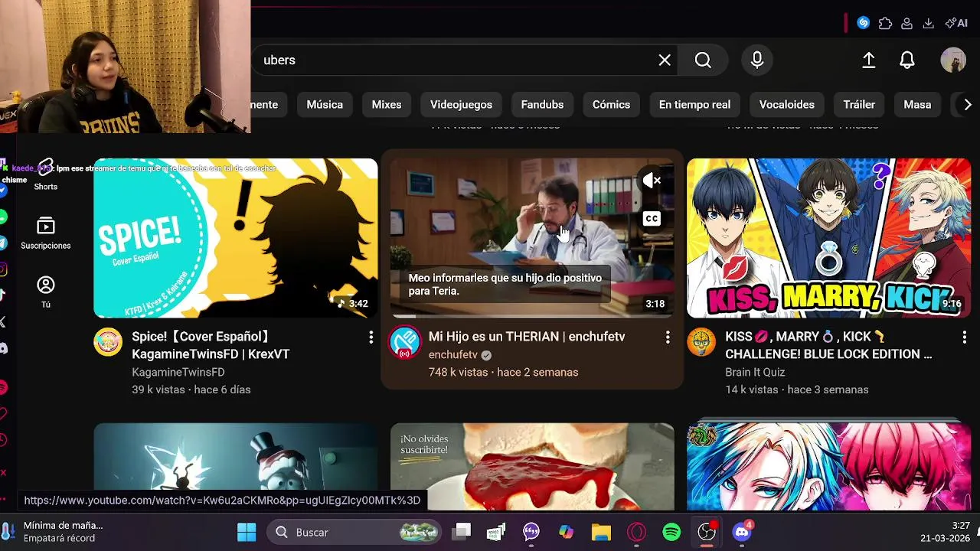The height and width of the screenshot is (551, 980).
Task: Open the enchufetv channel name
Action: (x=453, y=355)
